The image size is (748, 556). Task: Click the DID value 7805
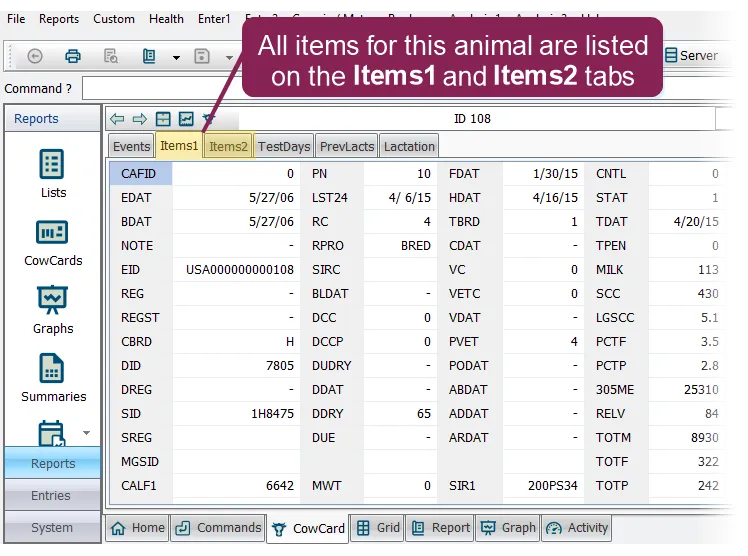(280, 366)
